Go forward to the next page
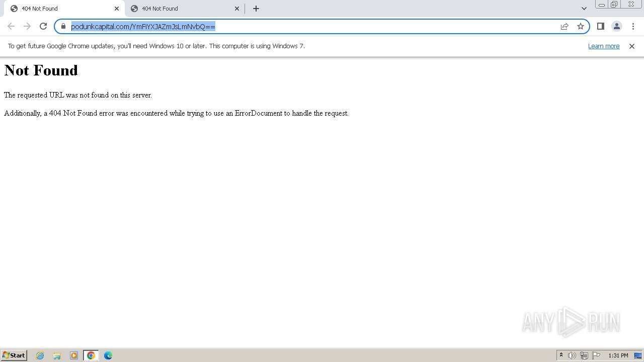Screen dimensions: 644x362 point(27,26)
